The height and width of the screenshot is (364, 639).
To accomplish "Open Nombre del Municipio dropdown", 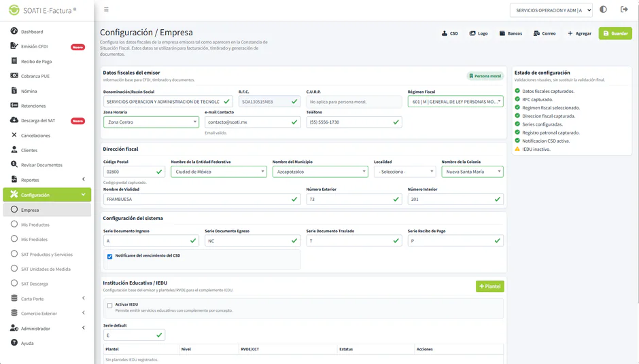I will click(320, 172).
